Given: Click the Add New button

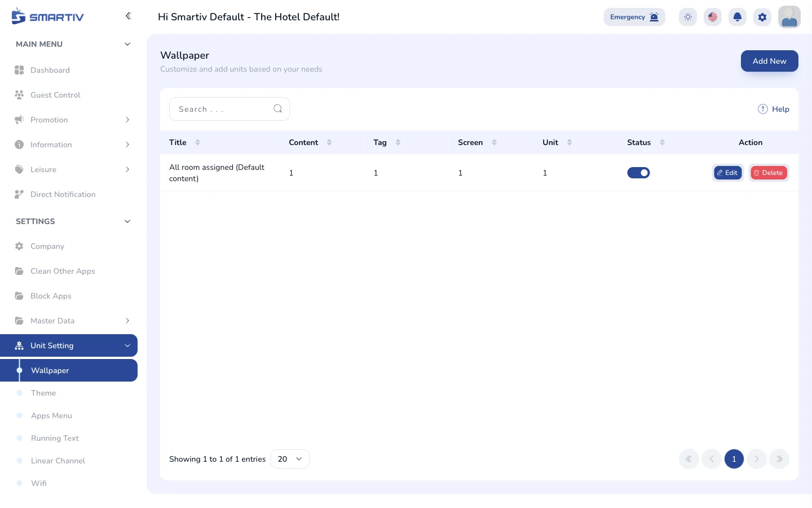Looking at the screenshot, I should click(769, 61).
